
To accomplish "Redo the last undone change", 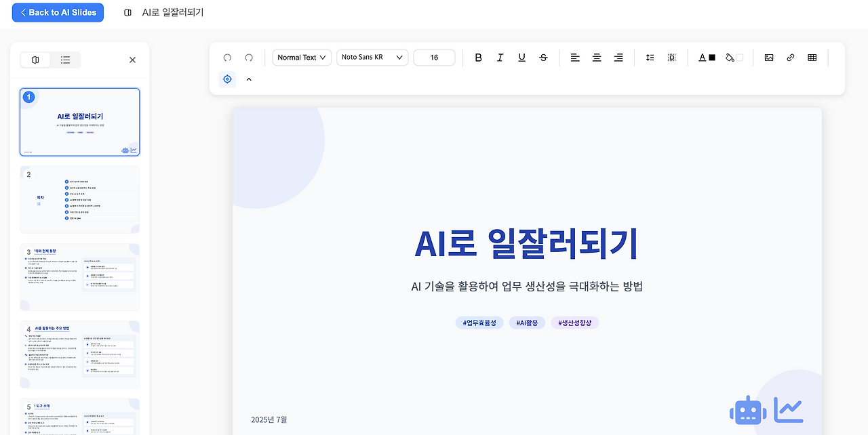I will tap(248, 58).
